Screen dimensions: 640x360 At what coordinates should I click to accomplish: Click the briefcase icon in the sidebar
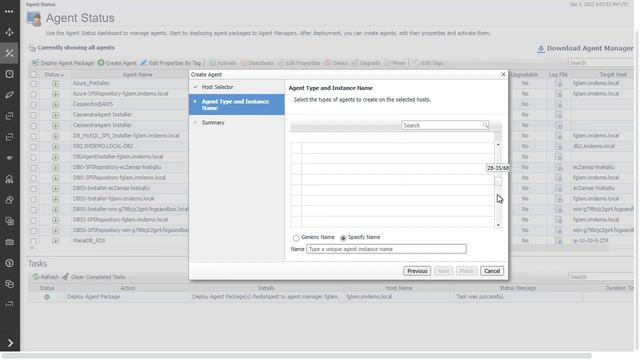point(9,242)
